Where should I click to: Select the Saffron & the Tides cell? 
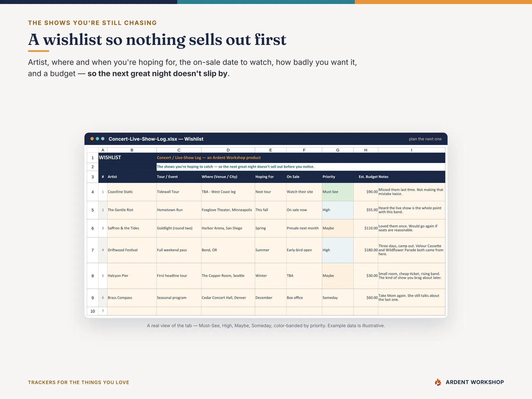(x=132, y=228)
